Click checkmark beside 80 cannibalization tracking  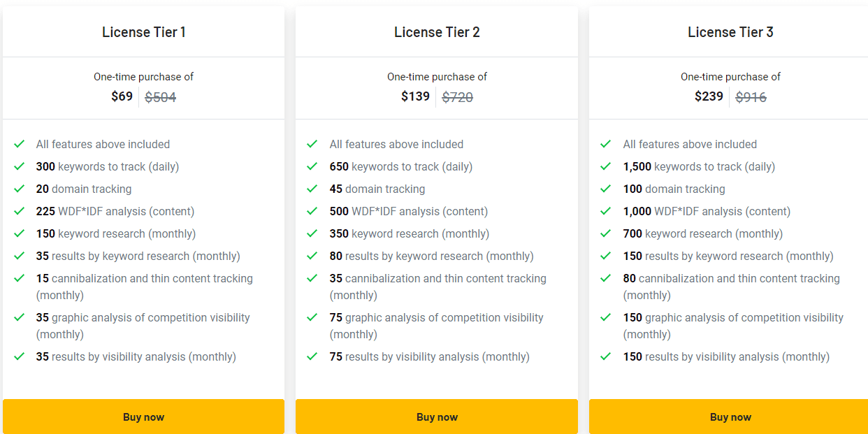606,278
